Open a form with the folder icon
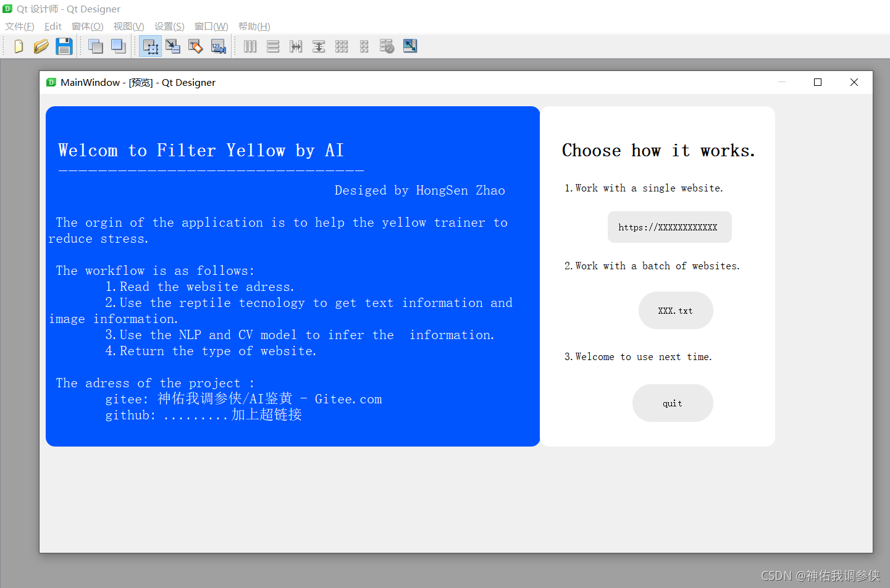This screenshot has width=890, height=588. pos(41,46)
